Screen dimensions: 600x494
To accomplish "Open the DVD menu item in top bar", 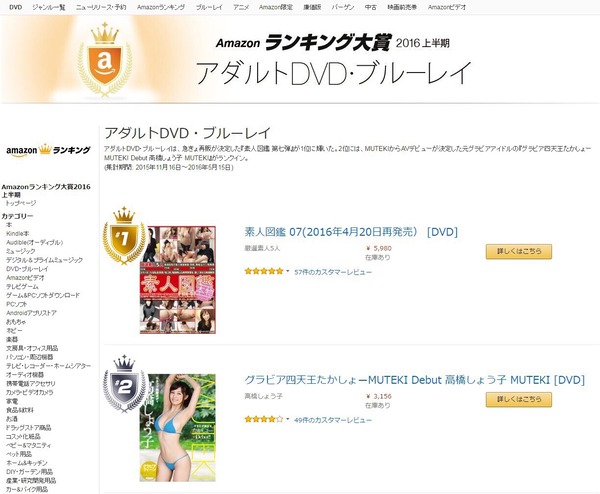I will 15,7.
